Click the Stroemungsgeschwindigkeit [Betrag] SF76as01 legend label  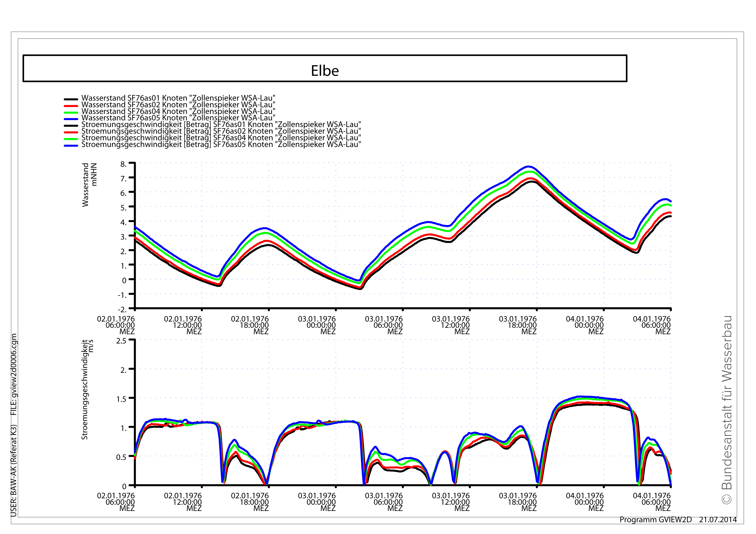tap(221, 124)
